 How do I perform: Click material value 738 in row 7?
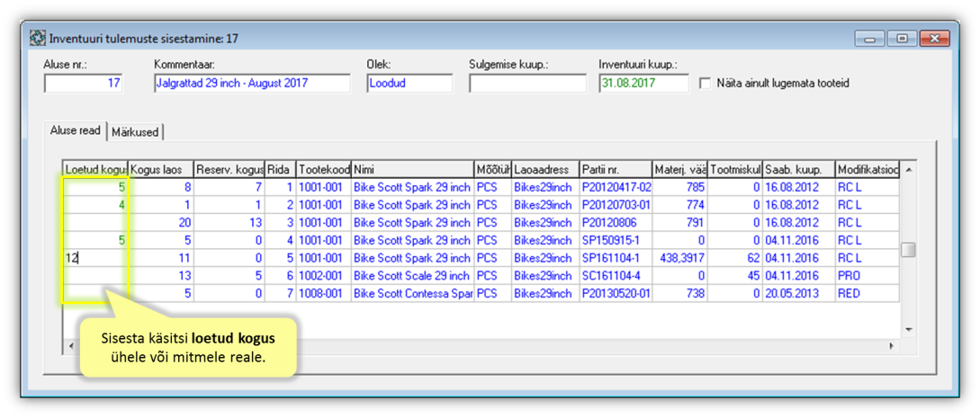coord(680,293)
